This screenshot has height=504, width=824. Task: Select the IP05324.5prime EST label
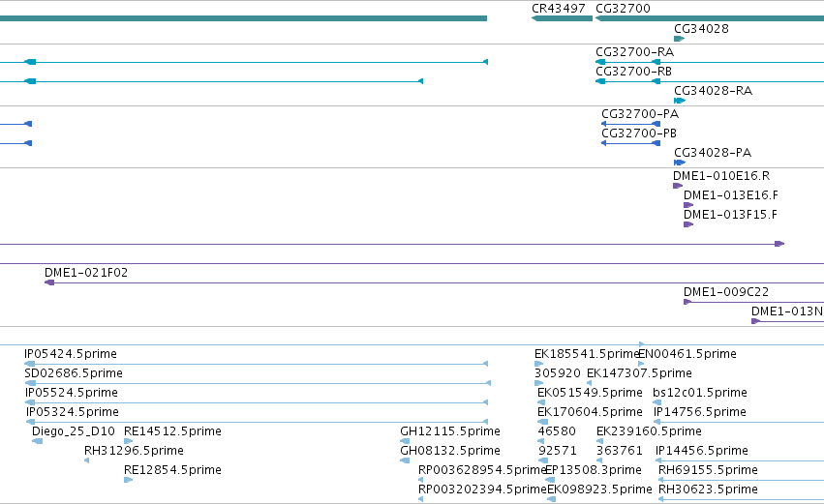[73, 412]
